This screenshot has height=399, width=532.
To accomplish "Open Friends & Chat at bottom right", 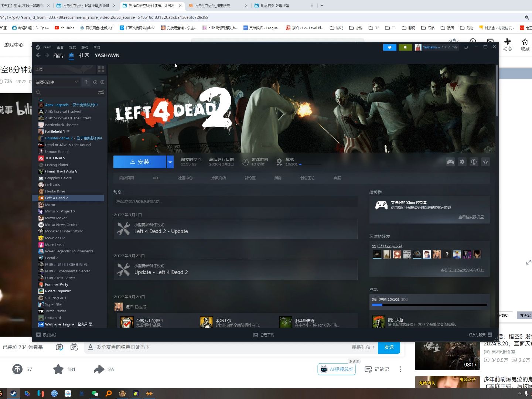I will [480, 335].
